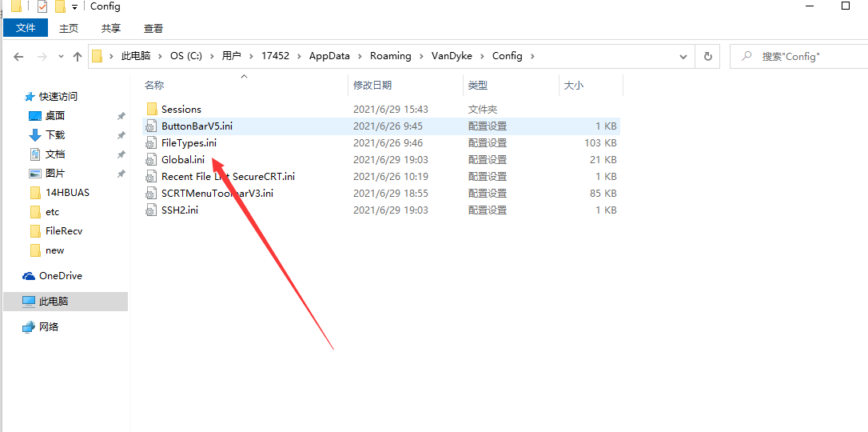The image size is (868, 432).
Task: Expand the chevron after 此电脑 in the address bar
Action: click(159, 56)
